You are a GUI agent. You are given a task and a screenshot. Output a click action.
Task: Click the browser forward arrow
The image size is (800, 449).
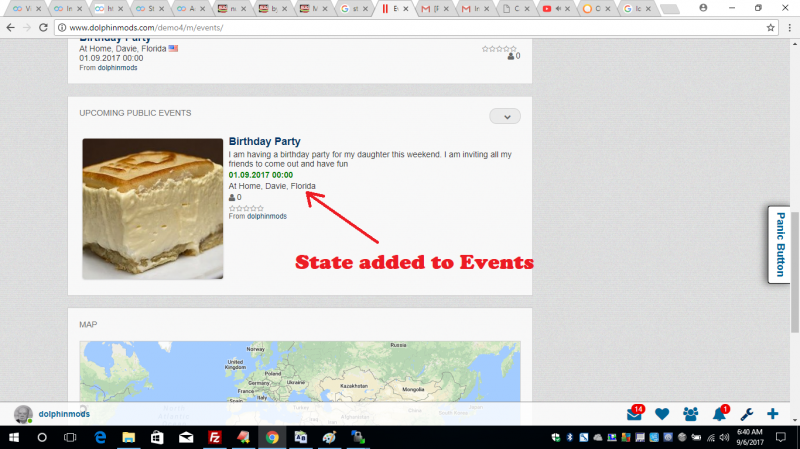[27, 28]
